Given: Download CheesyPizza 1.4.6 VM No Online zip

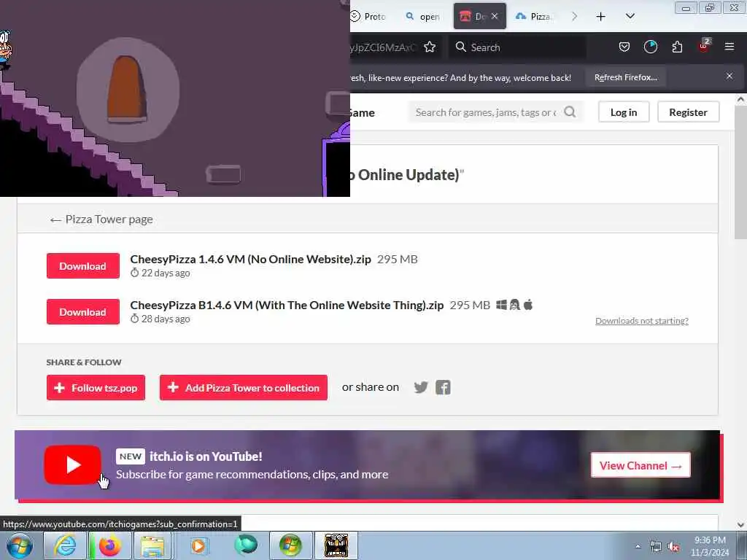Looking at the screenshot, I should pos(83,265).
